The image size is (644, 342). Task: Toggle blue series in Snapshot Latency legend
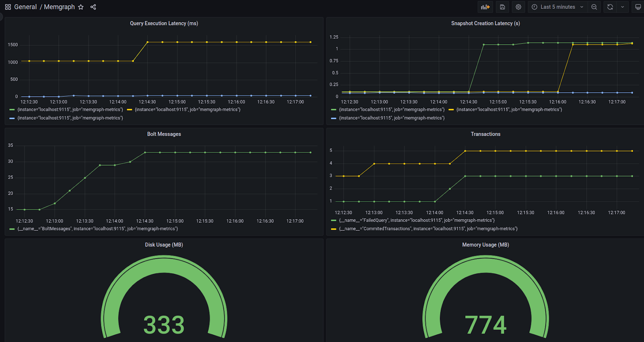(392, 118)
